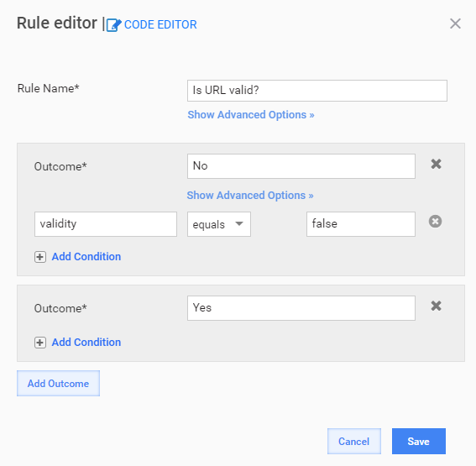Click the Outcome field containing 'No'
This screenshot has height=466, width=476.
point(301,166)
